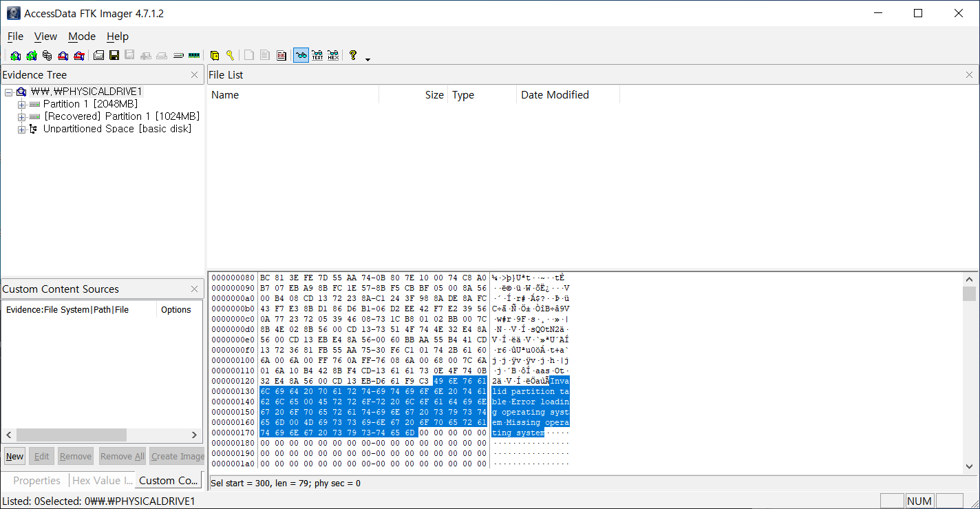Select Partition 1 [2048MB] tree item
Image resolution: width=980 pixels, height=509 pixels.
click(x=90, y=104)
